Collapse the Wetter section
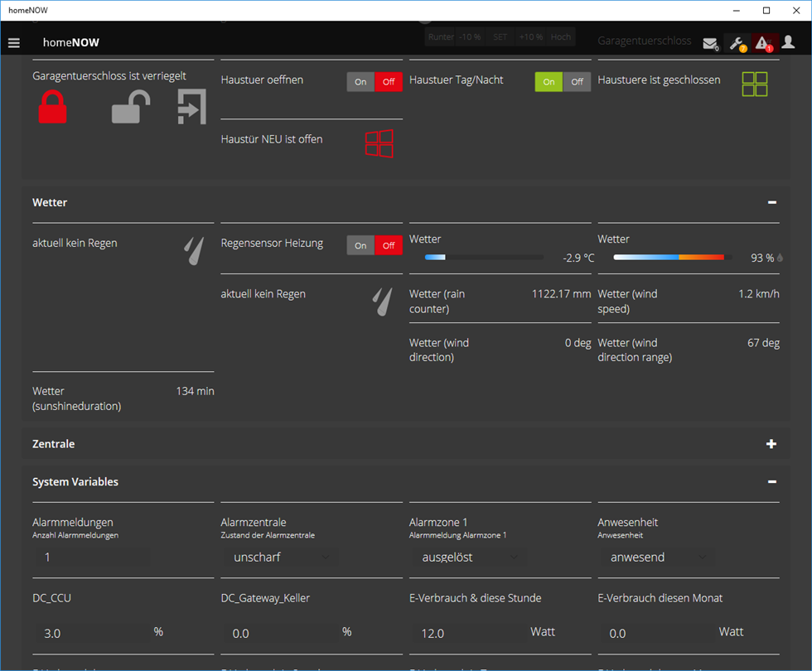Image resolution: width=812 pixels, height=671 pixels. (771, 202)
